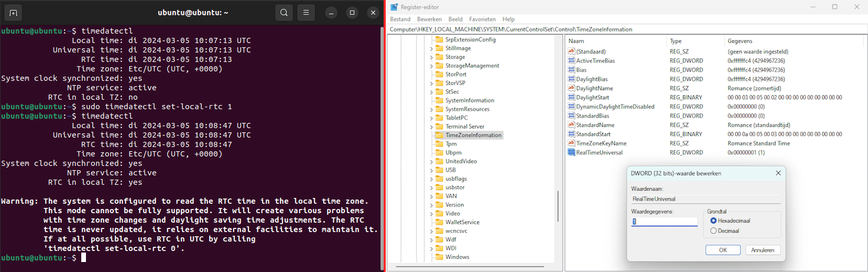
Task: Select the TimeZoneInformation folder icon
Action: [x=439, y=135]
